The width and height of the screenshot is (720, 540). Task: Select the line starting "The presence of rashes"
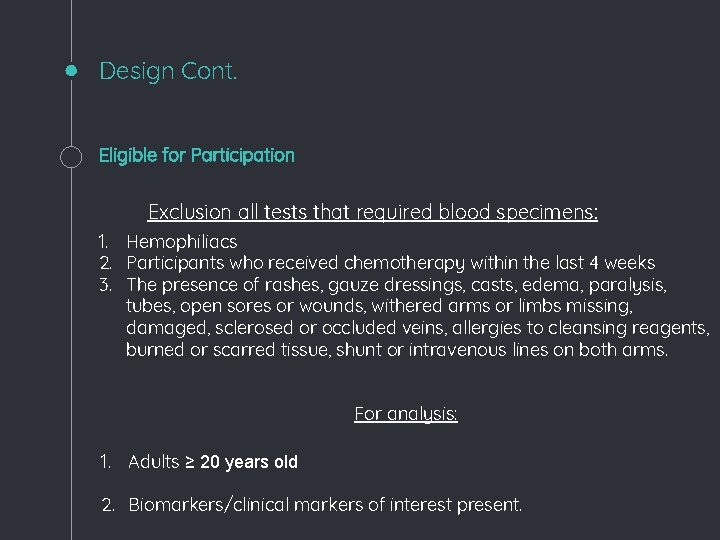[396, 285]
